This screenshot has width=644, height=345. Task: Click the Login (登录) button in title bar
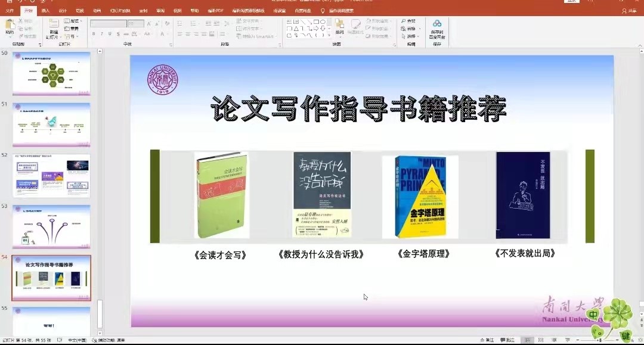pos(572,2)
